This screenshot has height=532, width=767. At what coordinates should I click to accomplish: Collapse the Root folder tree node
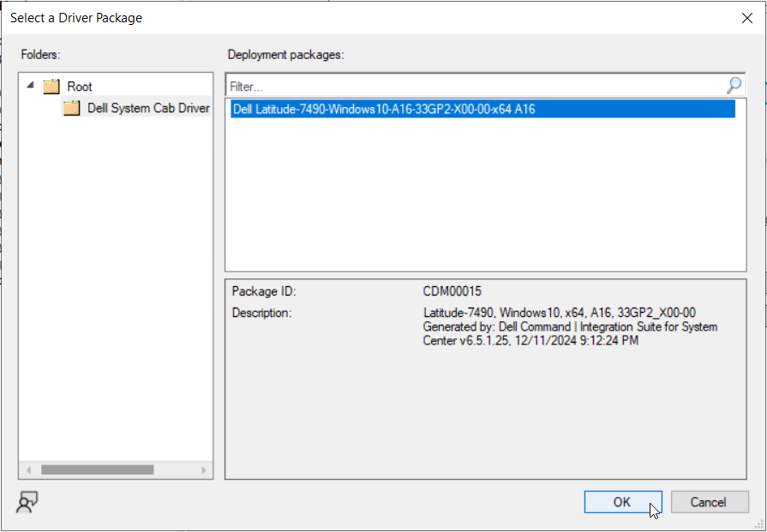pos(32,86)
